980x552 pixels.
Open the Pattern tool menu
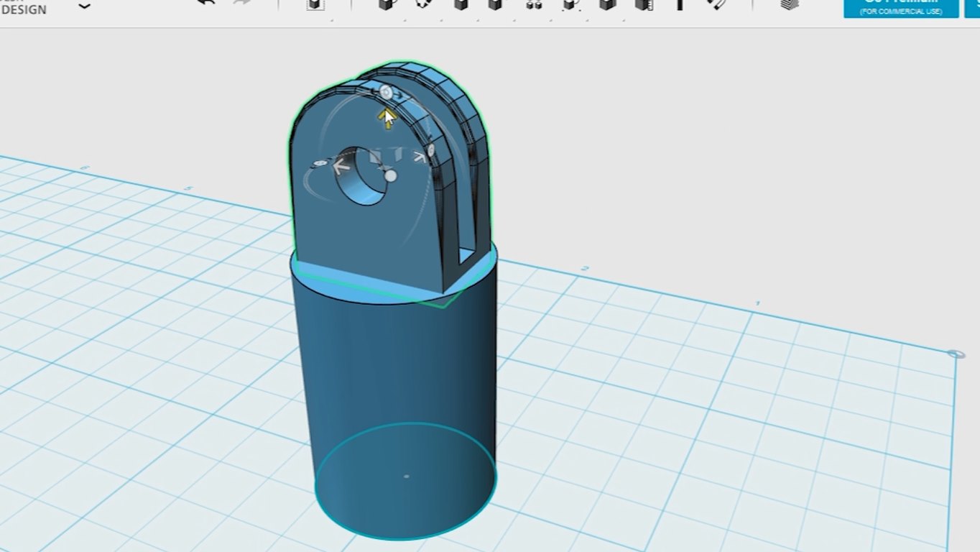tap(534, 4)
